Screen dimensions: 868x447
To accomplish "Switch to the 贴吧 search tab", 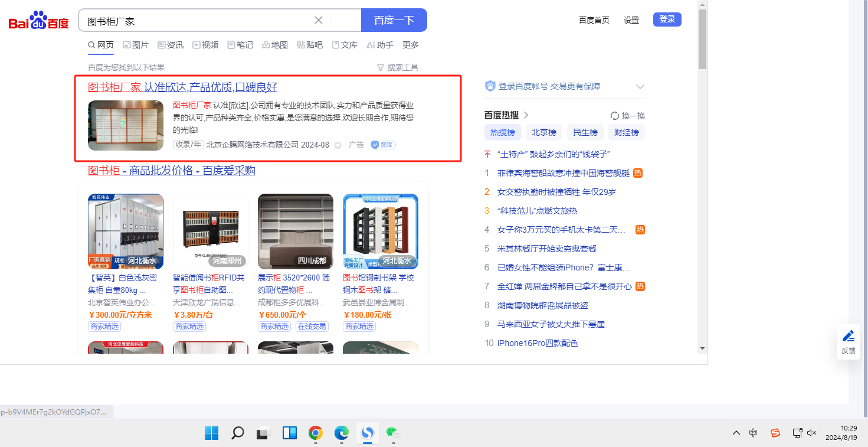I will (x=310, y=45).
